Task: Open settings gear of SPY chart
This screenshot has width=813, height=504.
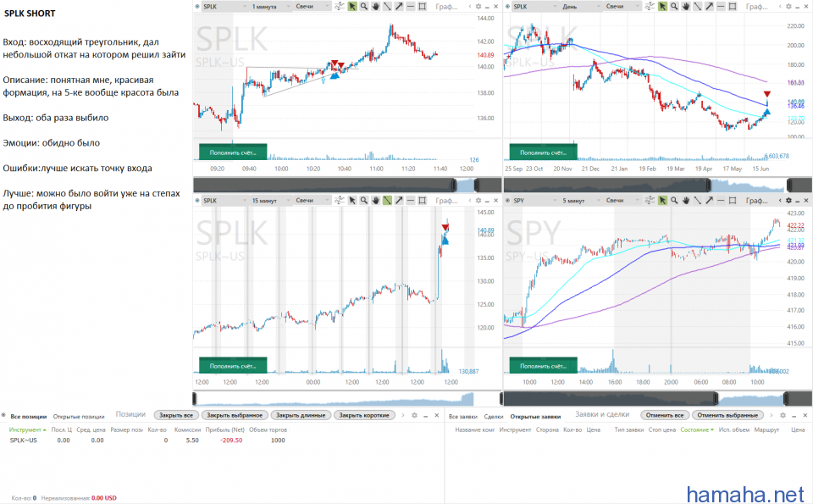Action: click(x=788, y=200)
